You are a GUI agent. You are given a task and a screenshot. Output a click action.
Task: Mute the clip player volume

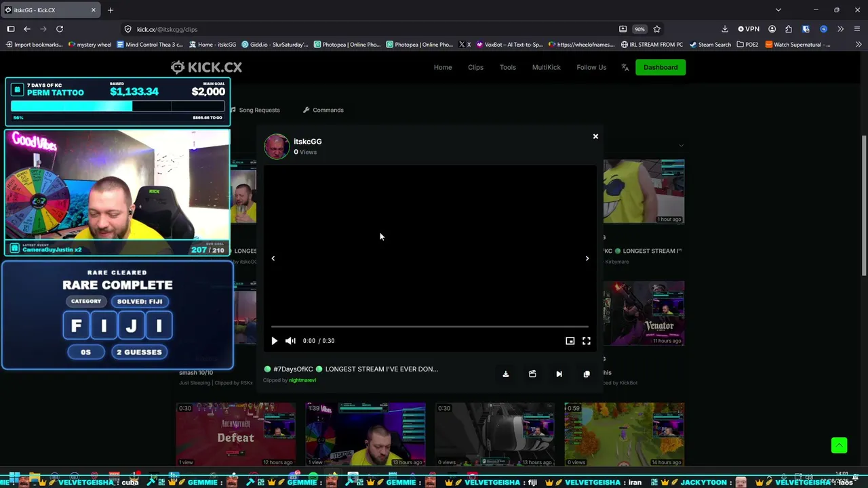tap(290, 341)
